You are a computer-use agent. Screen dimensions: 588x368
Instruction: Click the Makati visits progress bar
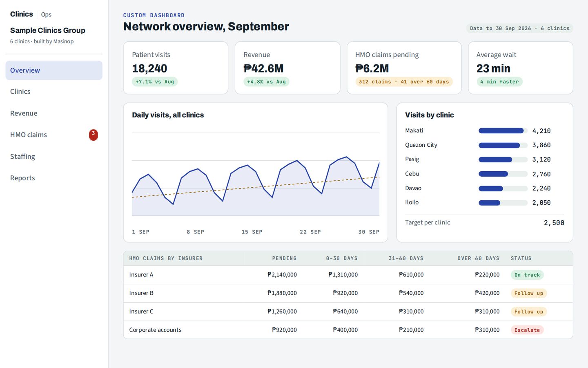click(503, 131)
